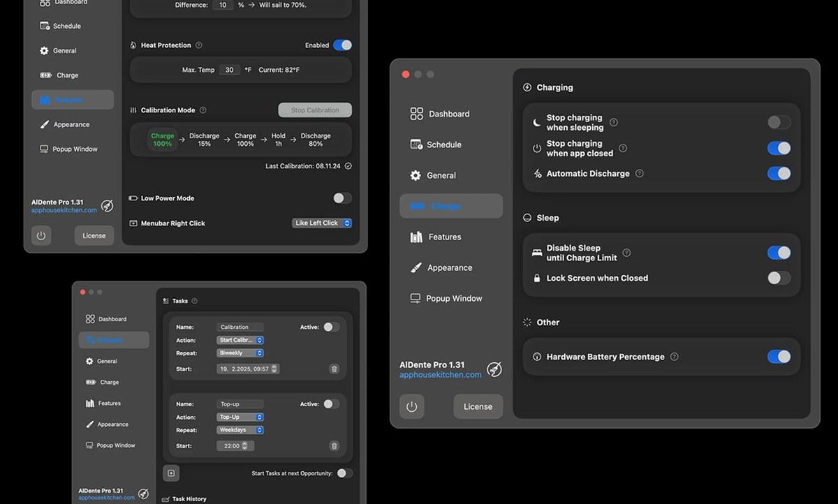Open the Top-Up action dropdown

(240, 417)
